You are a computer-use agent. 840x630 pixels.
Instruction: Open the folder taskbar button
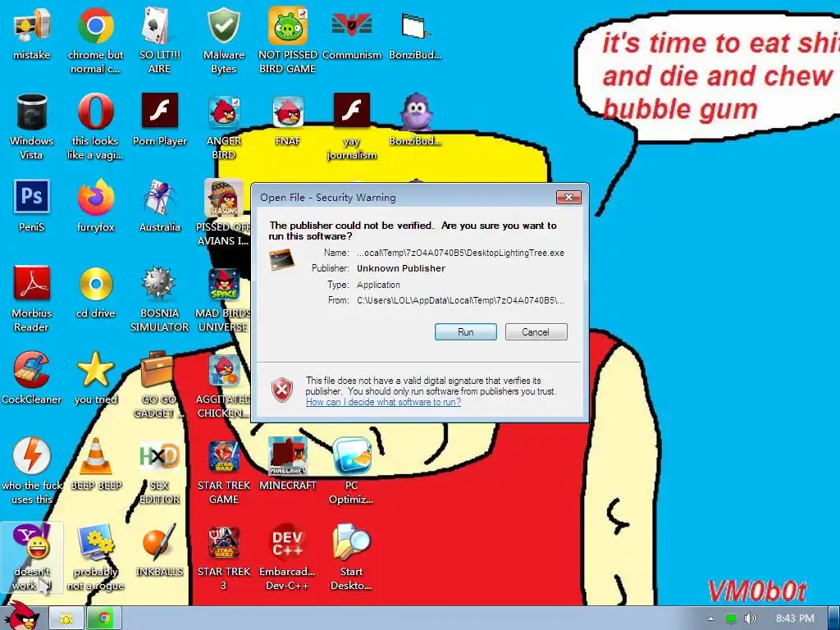[66, 619]
